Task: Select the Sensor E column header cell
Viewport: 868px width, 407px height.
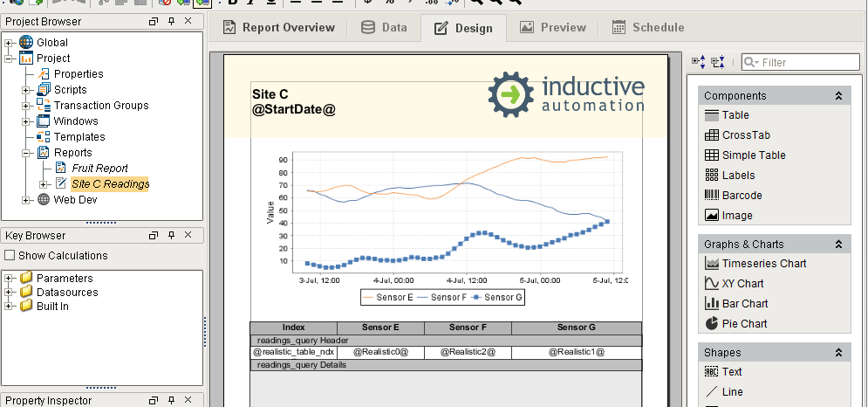Action: pos(379,328)
